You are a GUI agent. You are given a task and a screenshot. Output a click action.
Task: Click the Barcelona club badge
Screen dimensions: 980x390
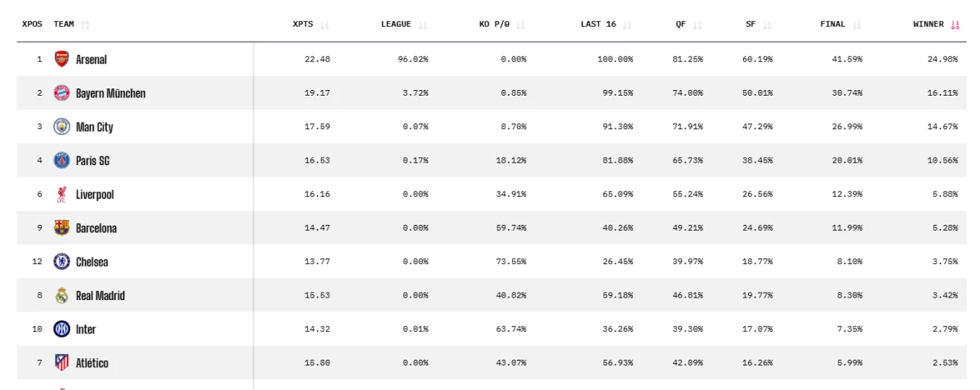point(62,228)
